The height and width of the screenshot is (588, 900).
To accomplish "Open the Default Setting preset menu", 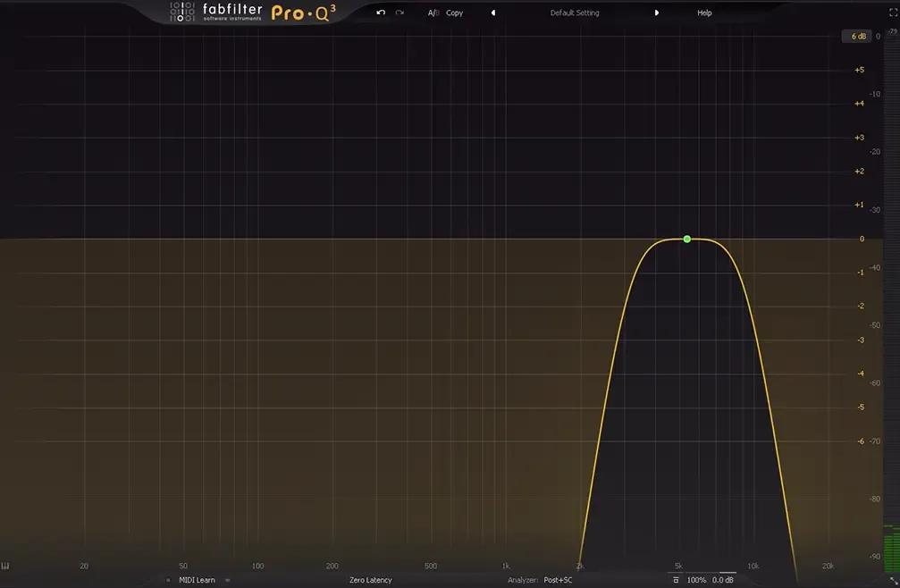I will [x=575, y=13].
